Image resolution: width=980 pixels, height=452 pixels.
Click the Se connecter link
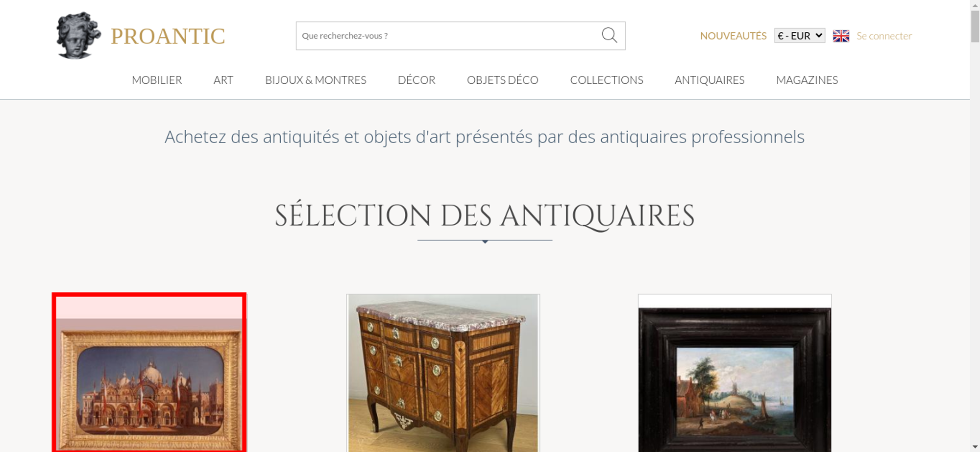[884, 36]
